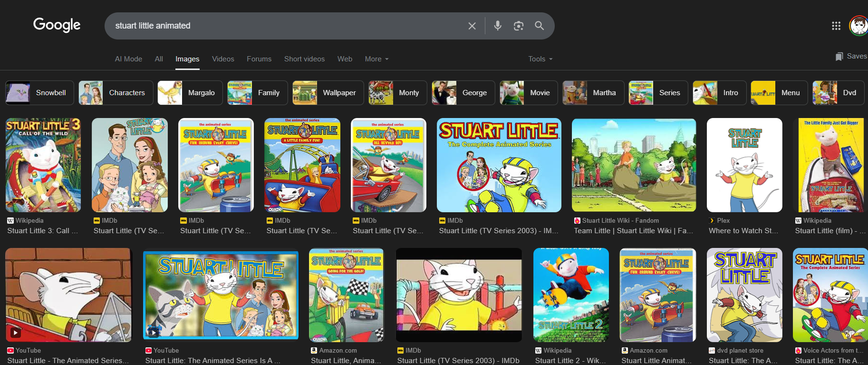Select the Movie filter chip
Image resolution: width=868 pixels, height=365 pixels.
(529, 93)
